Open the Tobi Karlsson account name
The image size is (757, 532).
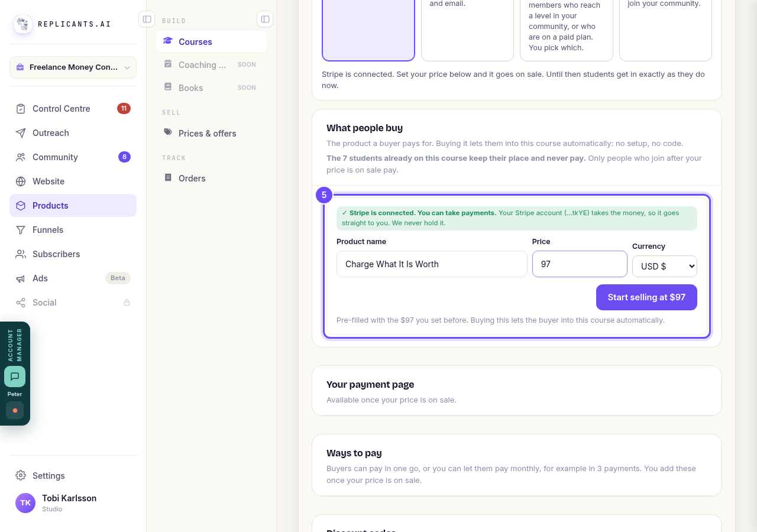tap(69, 498)
